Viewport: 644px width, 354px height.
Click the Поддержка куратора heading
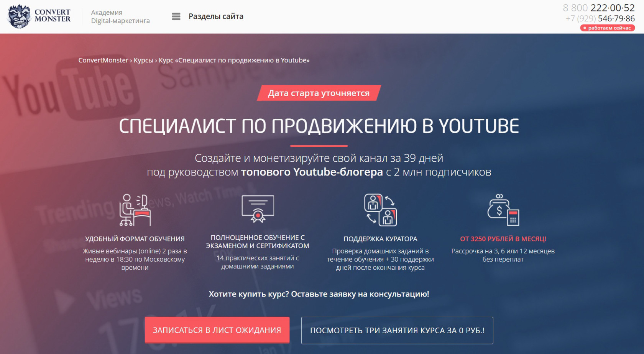tap(380, 239)
